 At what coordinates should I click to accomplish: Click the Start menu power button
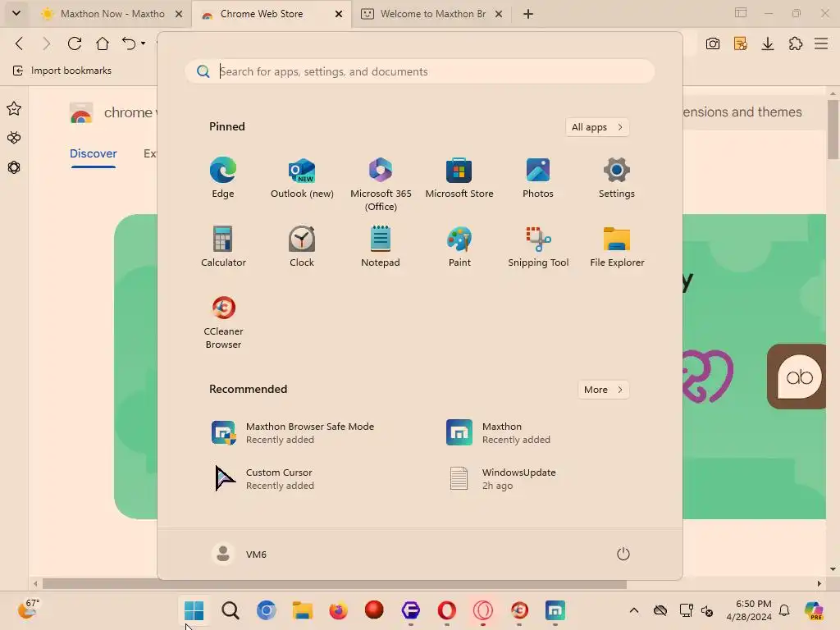point(623,554)
